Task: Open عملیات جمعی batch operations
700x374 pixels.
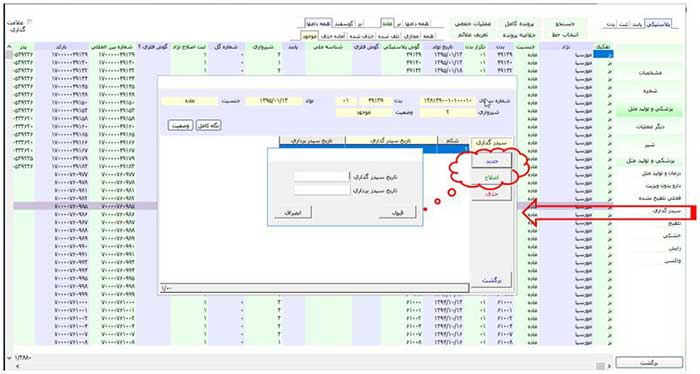Action: [x=473, y=24]
